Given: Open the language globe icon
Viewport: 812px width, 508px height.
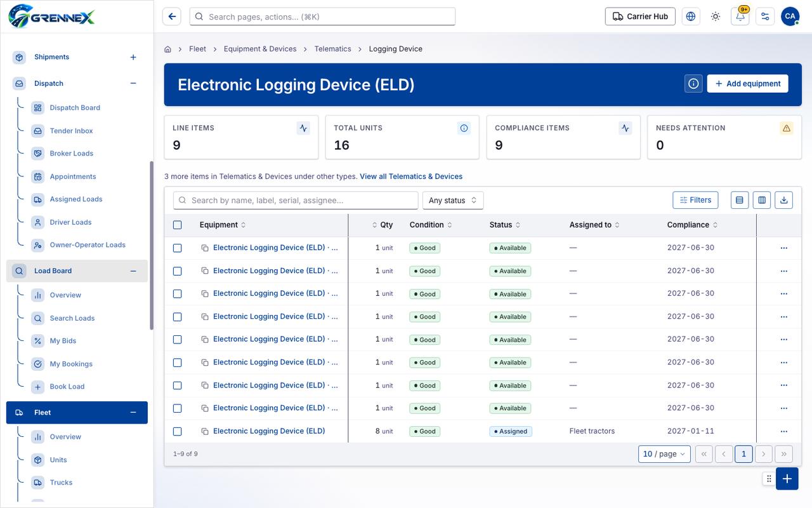Looking at the screenshot, I should [691, 17].
